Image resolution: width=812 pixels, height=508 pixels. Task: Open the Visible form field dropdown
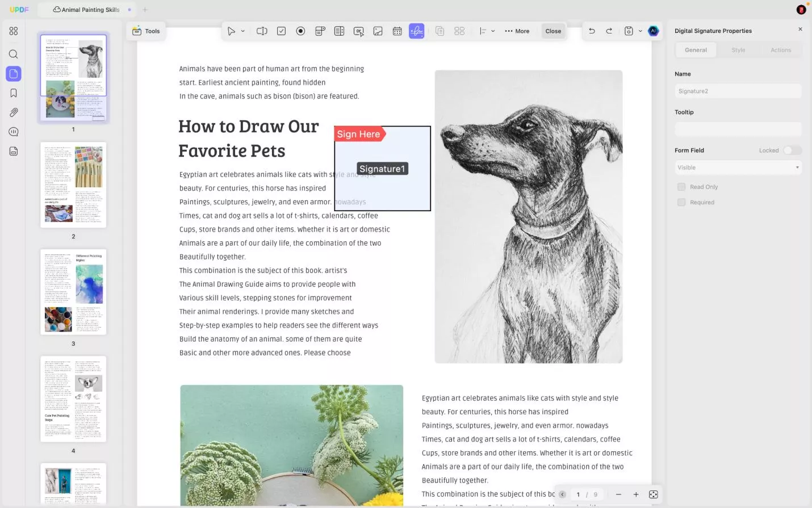738,167
